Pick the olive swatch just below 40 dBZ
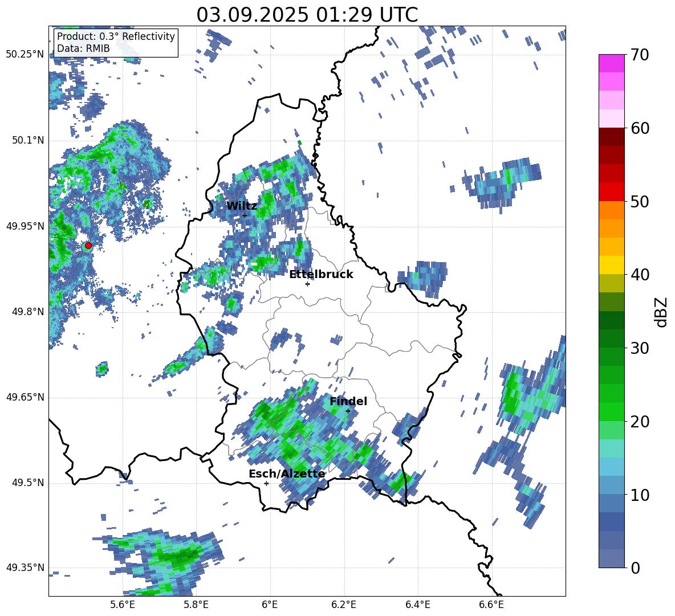 [x=612, y=283]
